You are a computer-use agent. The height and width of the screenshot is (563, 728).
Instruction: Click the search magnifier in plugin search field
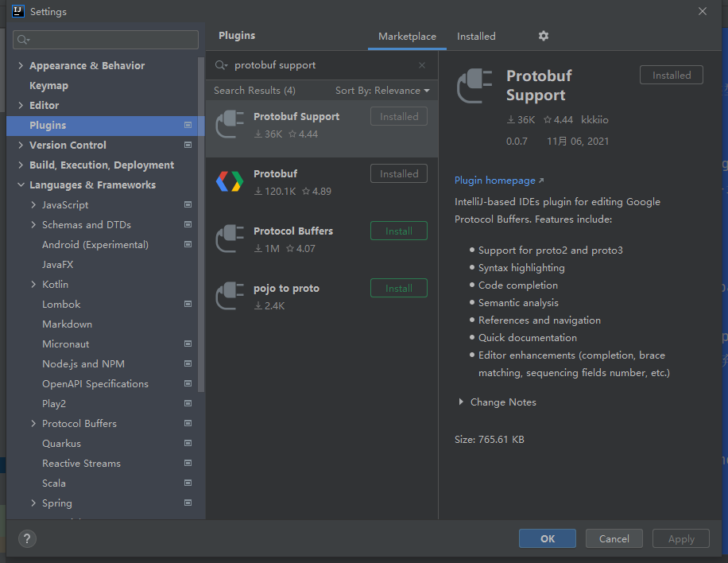[x=221, y=65]
